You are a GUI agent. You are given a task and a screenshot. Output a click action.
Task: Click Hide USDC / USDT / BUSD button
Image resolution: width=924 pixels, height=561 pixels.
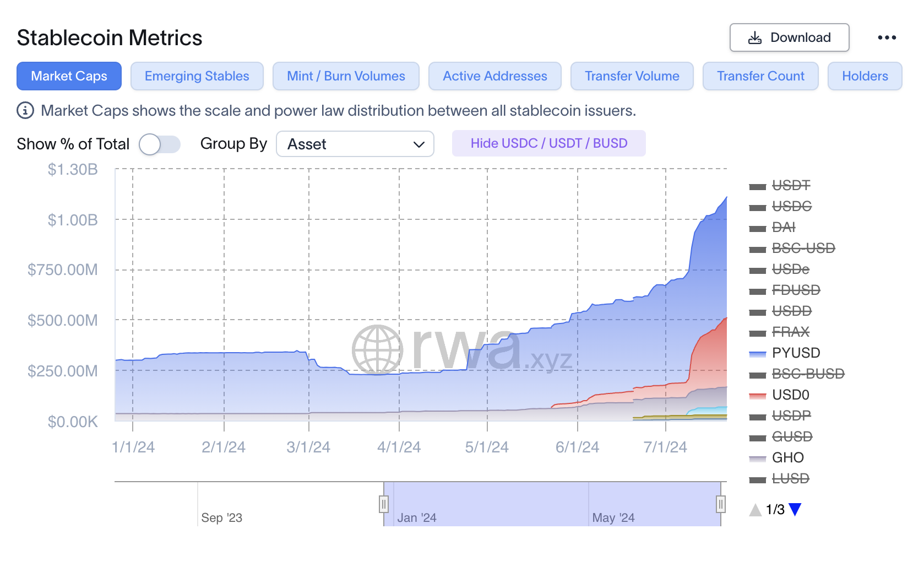pos(549,143)
